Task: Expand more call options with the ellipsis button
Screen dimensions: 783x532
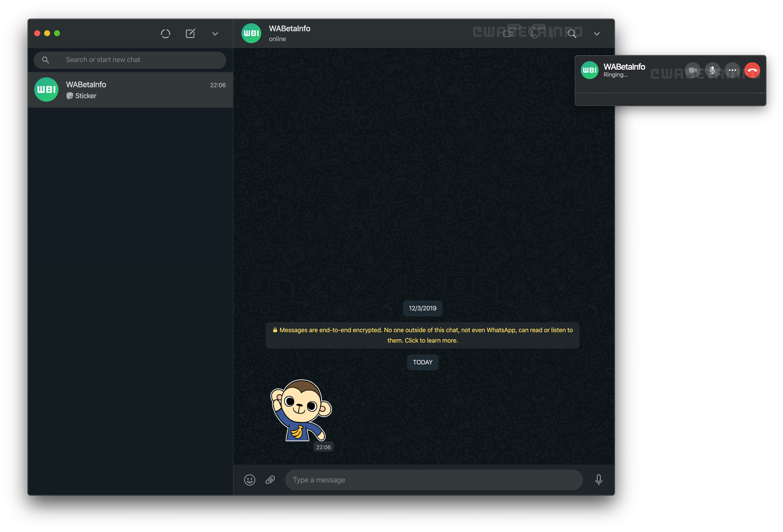Action: (x=732, y=70)
